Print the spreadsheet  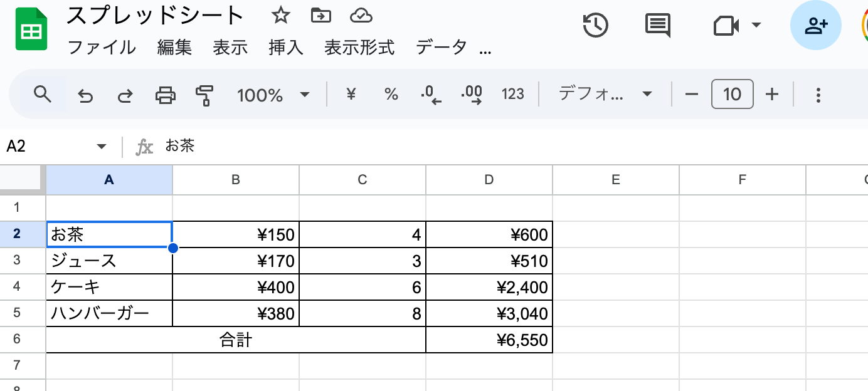click(x=166, y=95)
